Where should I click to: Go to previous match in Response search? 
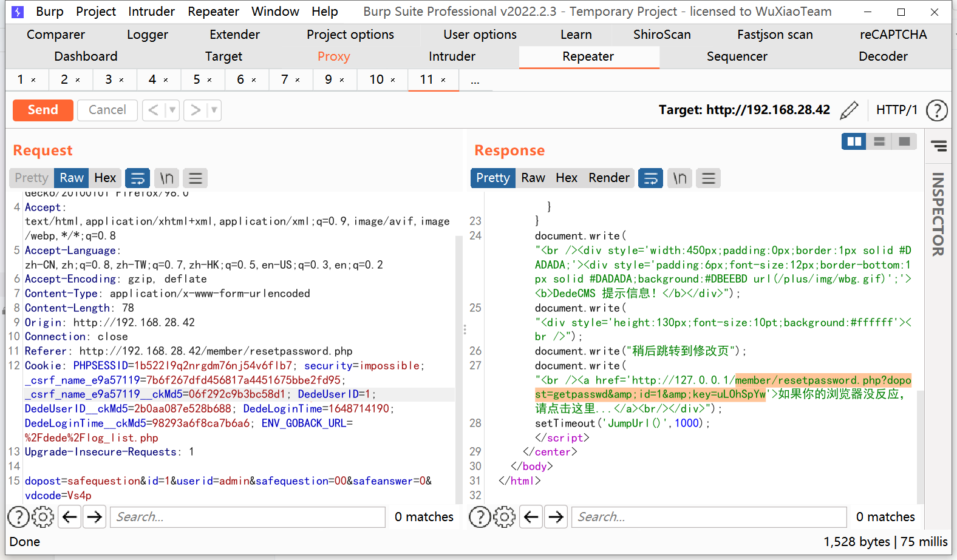coord(531,517)
